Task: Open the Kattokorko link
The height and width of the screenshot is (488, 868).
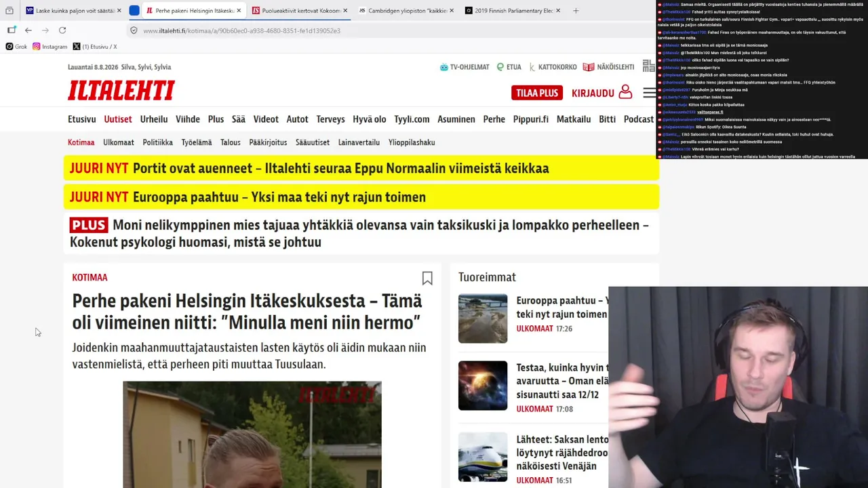Action: [553, 67]
